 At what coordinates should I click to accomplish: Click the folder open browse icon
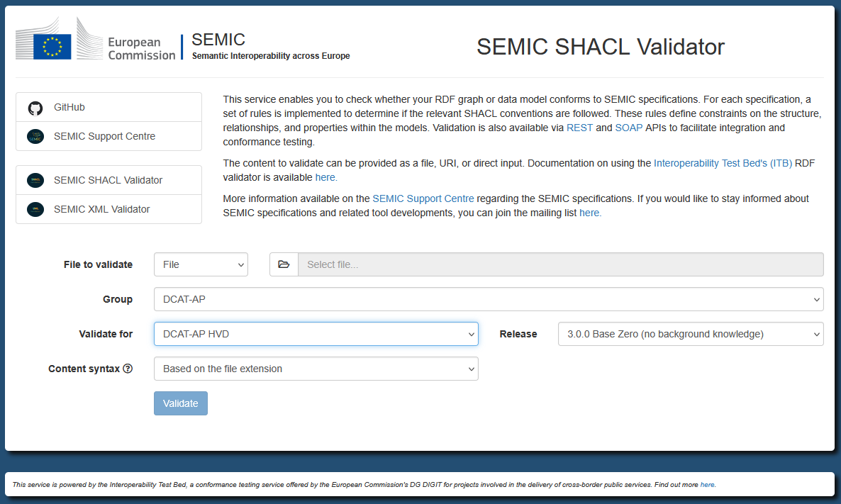[x=284, y=264]
